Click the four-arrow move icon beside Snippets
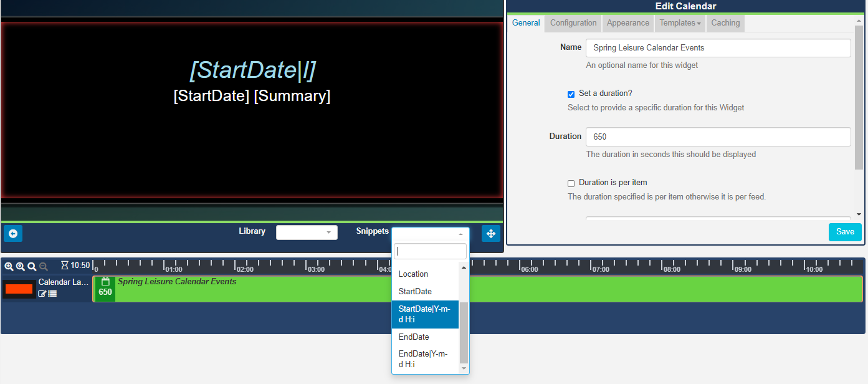 (x=490, y=233)
